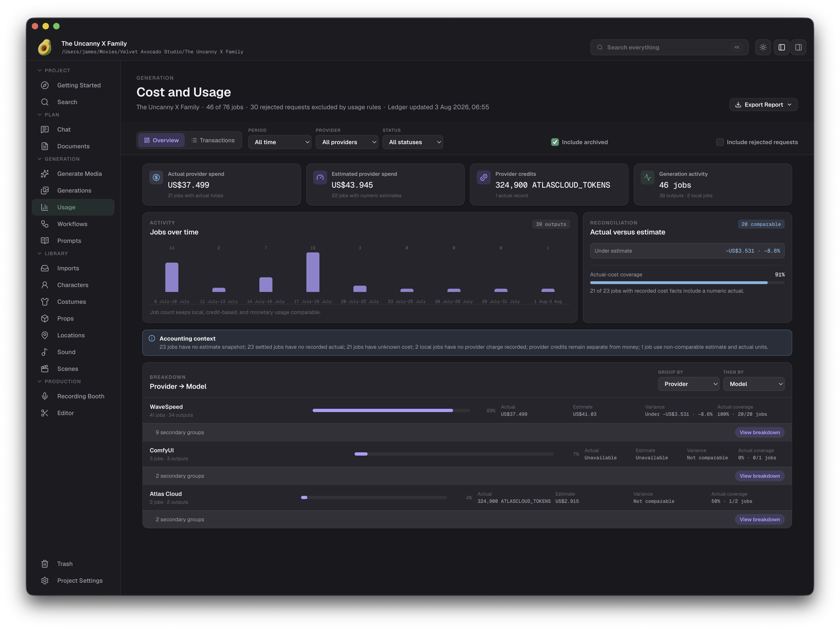Open Chat icon in Plan section
Image resolution: width=840 pixels, height=630 pixels.
45,129
